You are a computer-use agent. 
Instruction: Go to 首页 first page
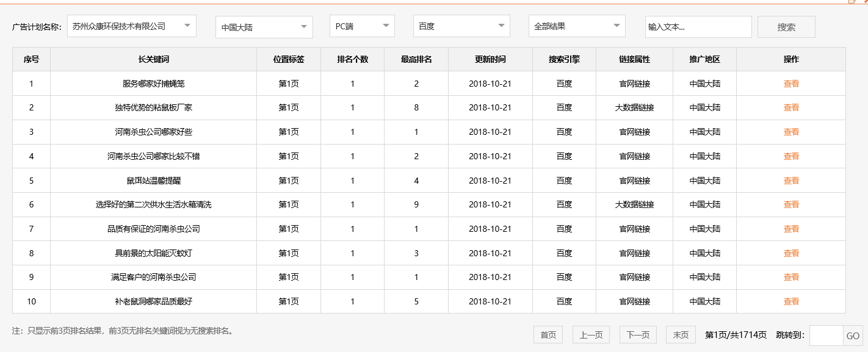pos(548,334)
